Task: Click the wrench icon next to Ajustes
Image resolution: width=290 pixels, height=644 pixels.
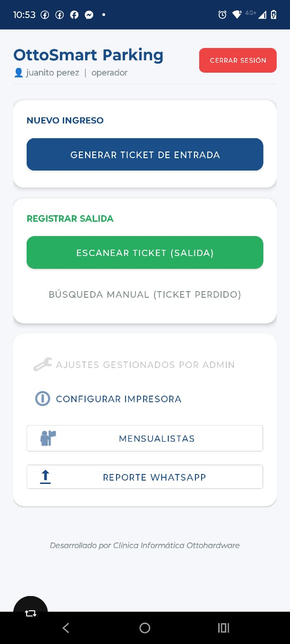Action: pyautogui.click(x=42, y=364)
